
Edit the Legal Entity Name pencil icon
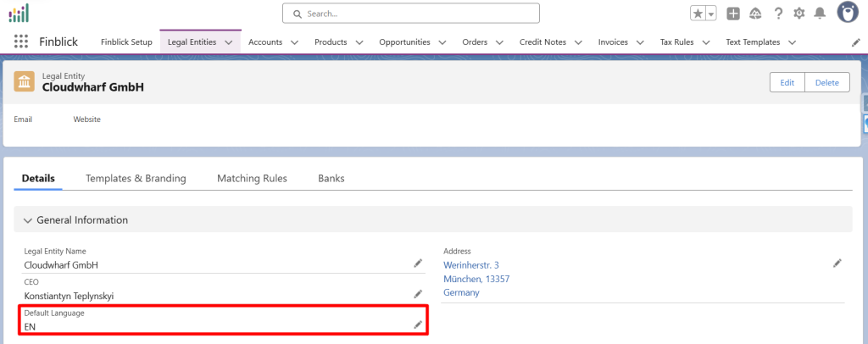point(417,264)
